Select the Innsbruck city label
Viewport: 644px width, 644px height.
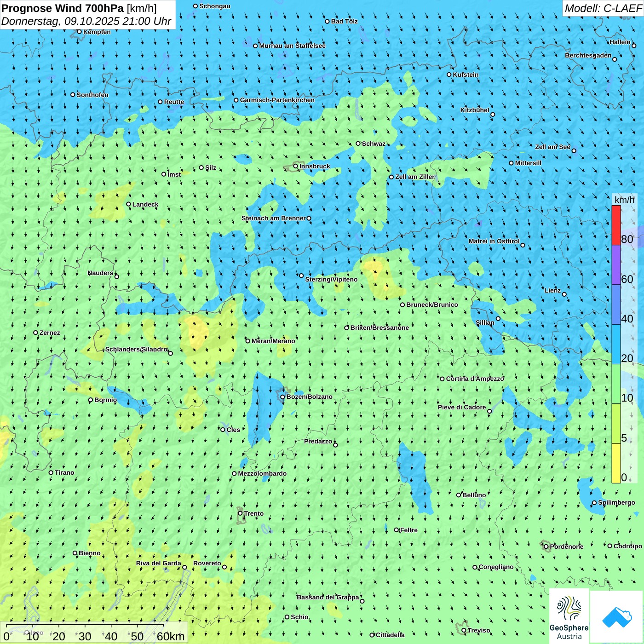tap(315, 166)
